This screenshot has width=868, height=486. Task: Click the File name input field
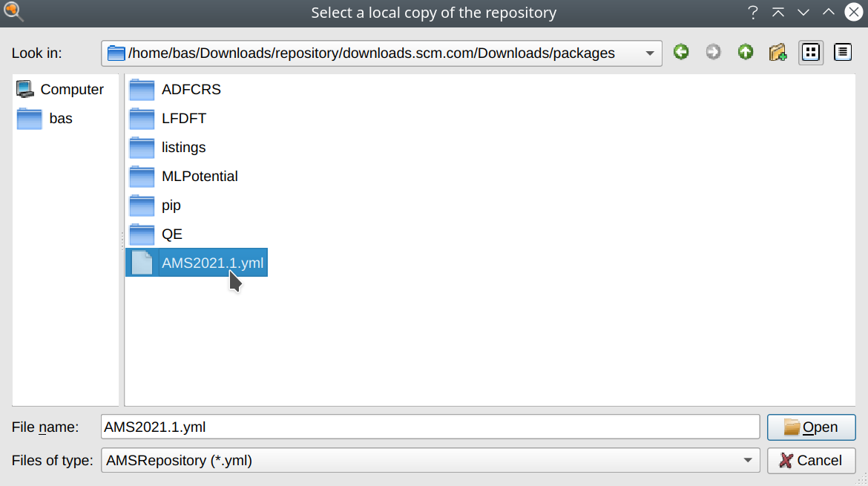click(x=430, y=427)
